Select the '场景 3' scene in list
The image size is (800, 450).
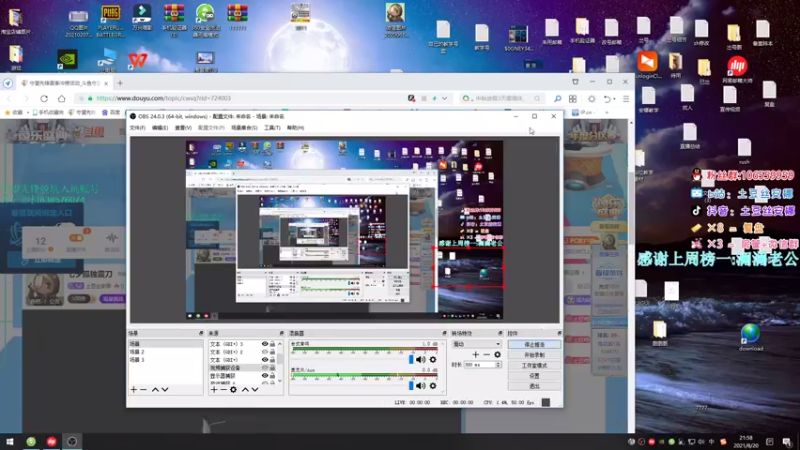coord(165,360)
